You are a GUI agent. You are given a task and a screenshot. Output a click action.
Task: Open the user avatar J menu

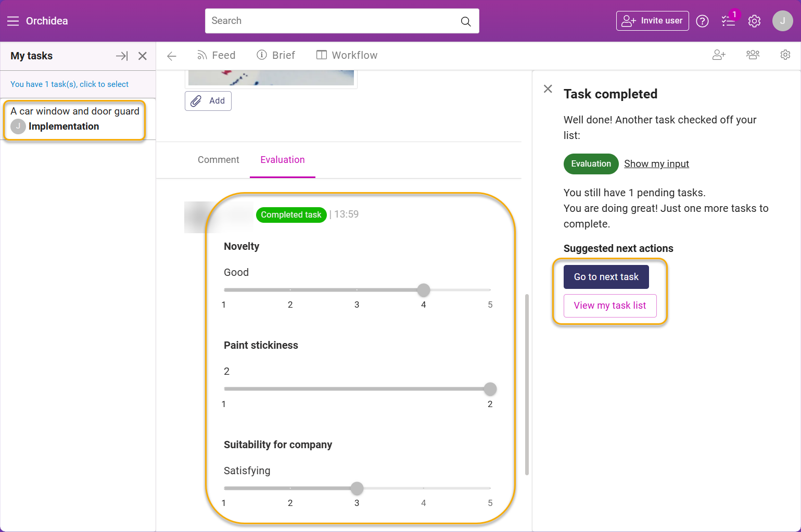click(782, 21)
